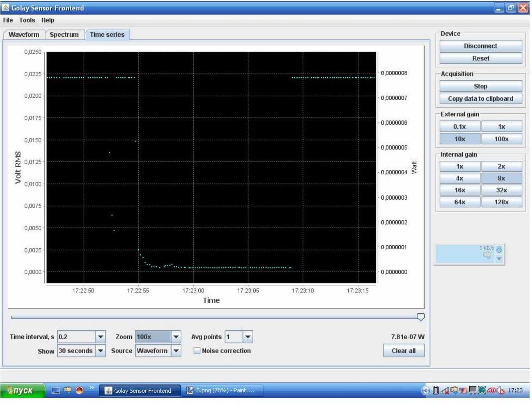Image resolution: width=532 pixels, height=404 pixels.
Task: Expand quick launch chevron on the taskbar
Action: pyautogui.click(x=92, y=388)
